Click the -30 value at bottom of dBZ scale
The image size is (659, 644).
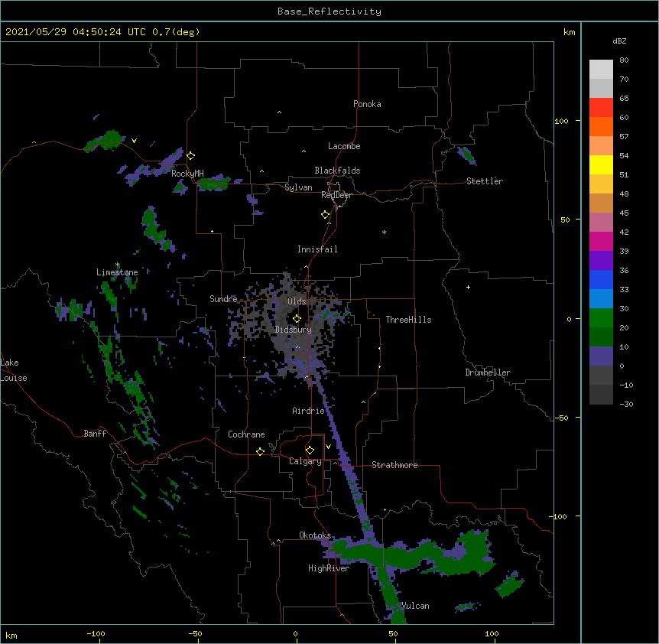(x=626, y=404)
